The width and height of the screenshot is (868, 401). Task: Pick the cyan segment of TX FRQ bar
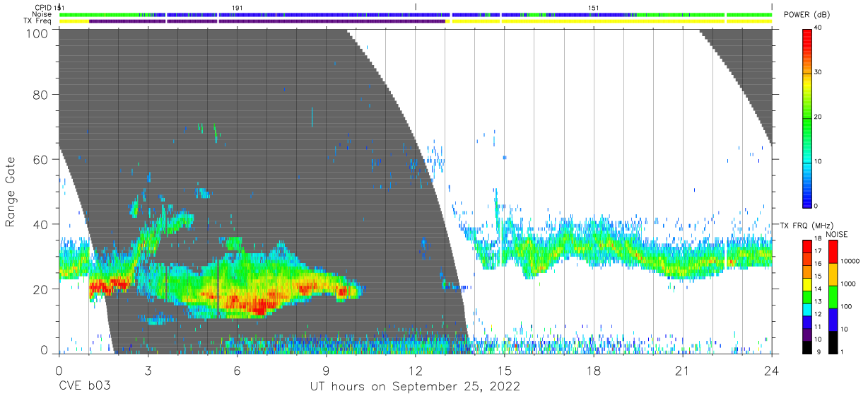tap(807, 310)
